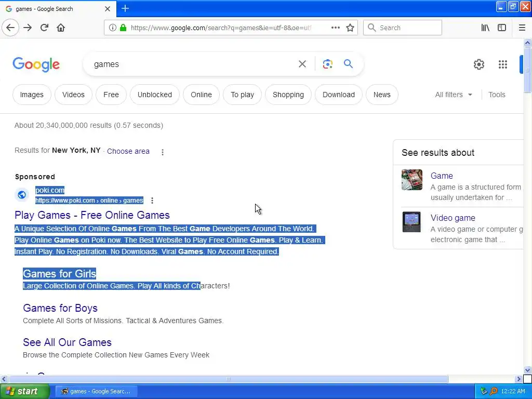Go back to the previous page
Screen dimensions: 532x399
tap(10, 28)
